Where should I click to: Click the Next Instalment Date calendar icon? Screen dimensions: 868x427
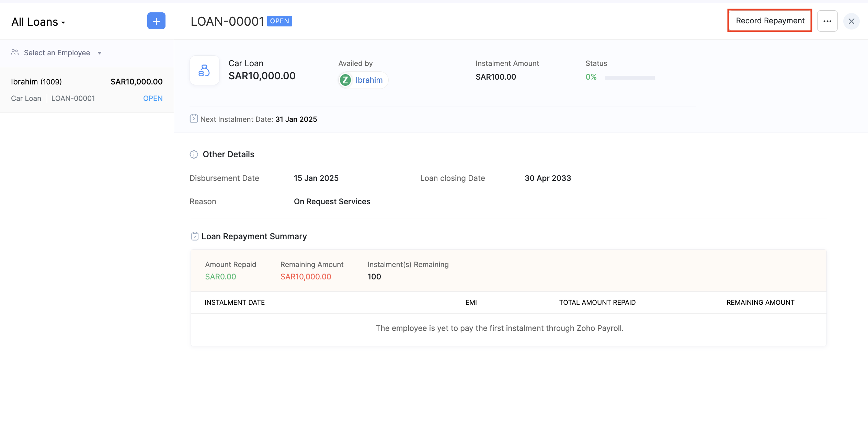coord(194,119)
